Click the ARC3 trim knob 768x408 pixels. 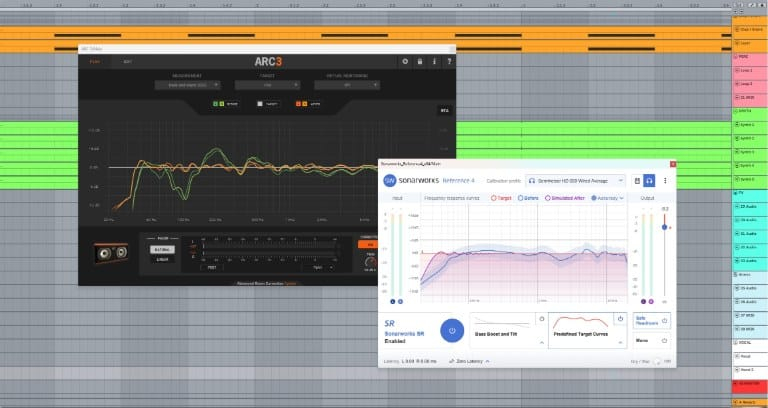(x=371, y=262)
